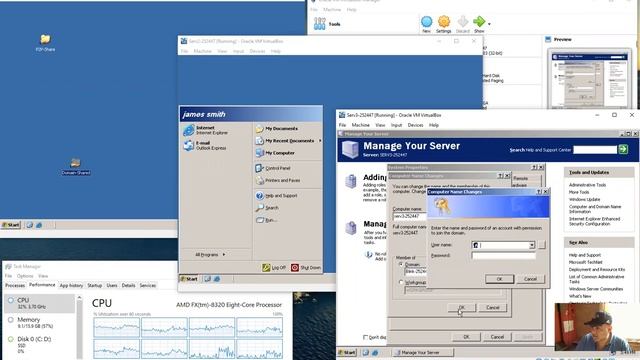
Task: Switch to Processes tab in Task Manager
Action: (x=15, y=285)
